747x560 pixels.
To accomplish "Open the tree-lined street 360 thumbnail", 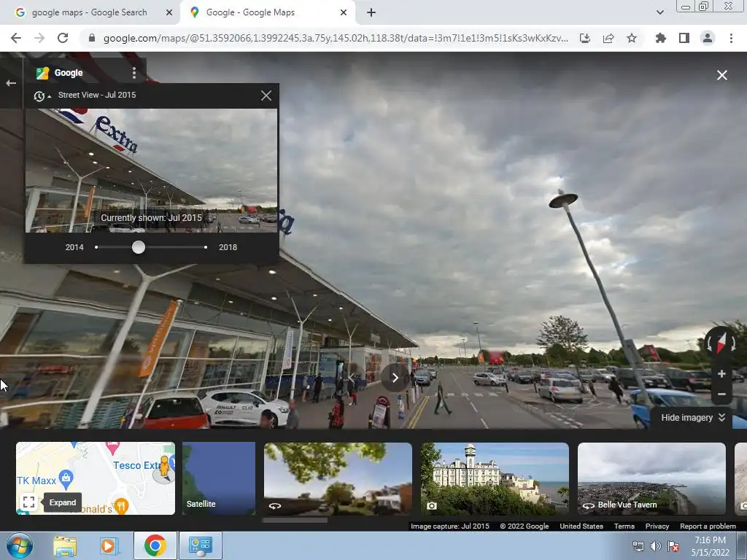I will tap(338, 478).
